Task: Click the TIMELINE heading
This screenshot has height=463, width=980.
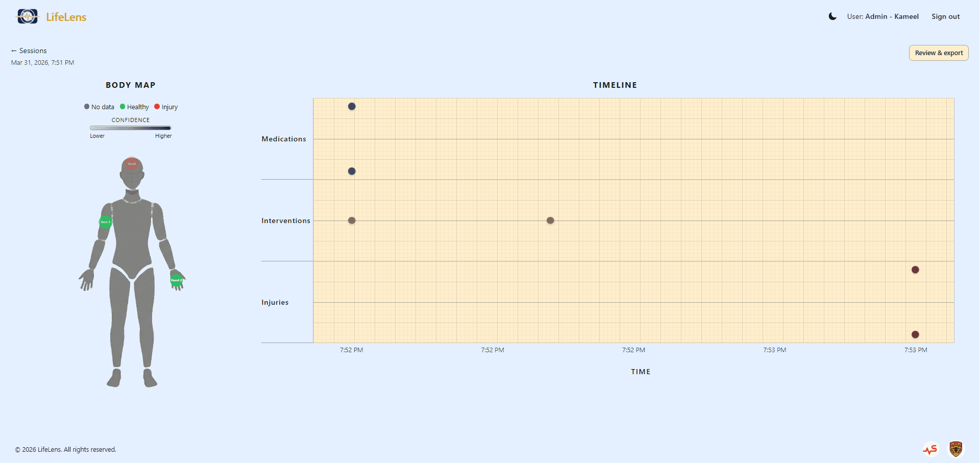Action: [615, 85]
